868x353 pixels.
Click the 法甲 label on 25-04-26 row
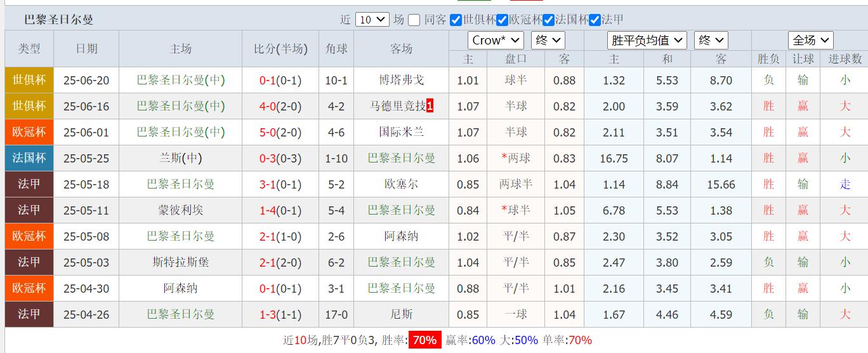point(29,314)
